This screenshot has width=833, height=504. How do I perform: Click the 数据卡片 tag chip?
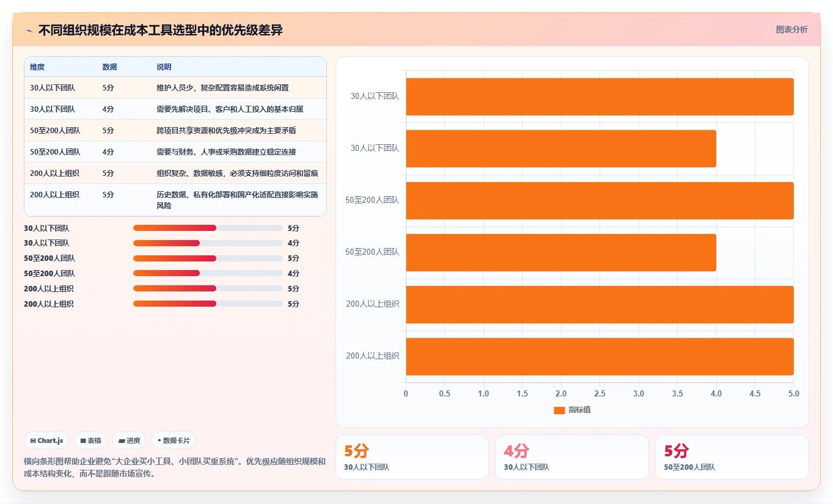(174, 440)
